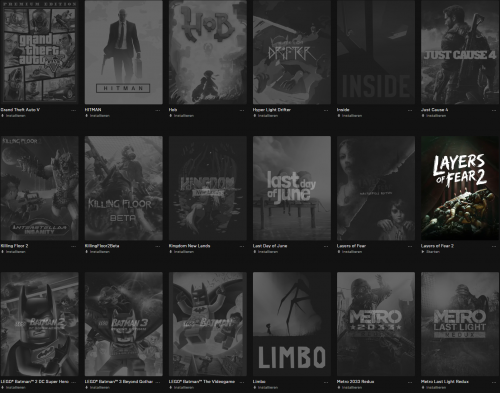
Task: Click Installieren under Just Cause 4
Action: [433, 116]
